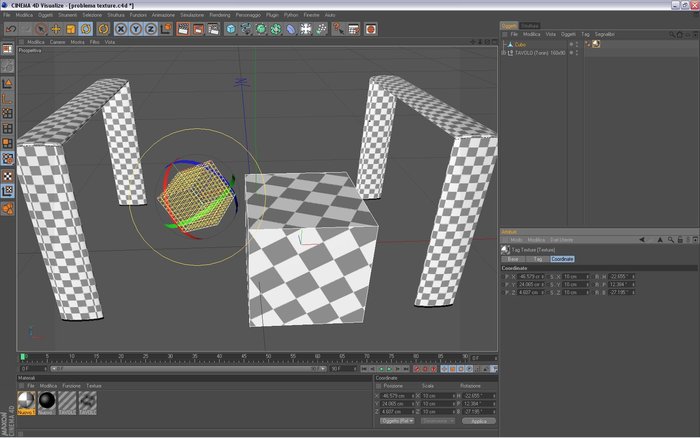Open the Rendering menu
Image resolution: width=700 pixels, height=438 pixels.
click(x=220, y=15)
